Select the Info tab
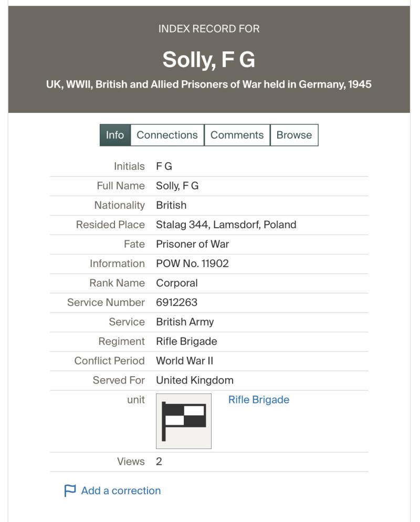 pos(115,135)
